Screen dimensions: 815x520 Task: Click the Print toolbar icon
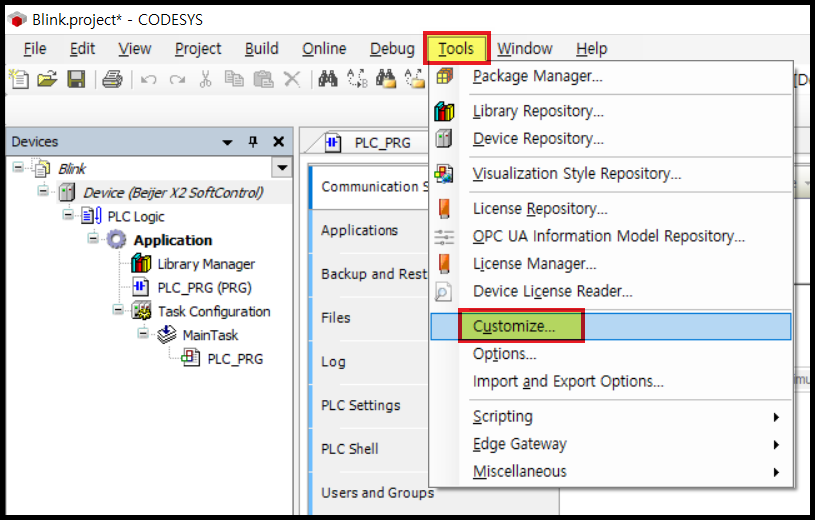(112, 80)
